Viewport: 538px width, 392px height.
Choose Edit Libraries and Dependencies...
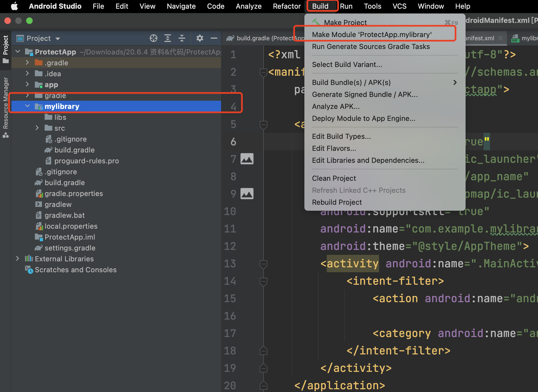click(x=384, y=160)
